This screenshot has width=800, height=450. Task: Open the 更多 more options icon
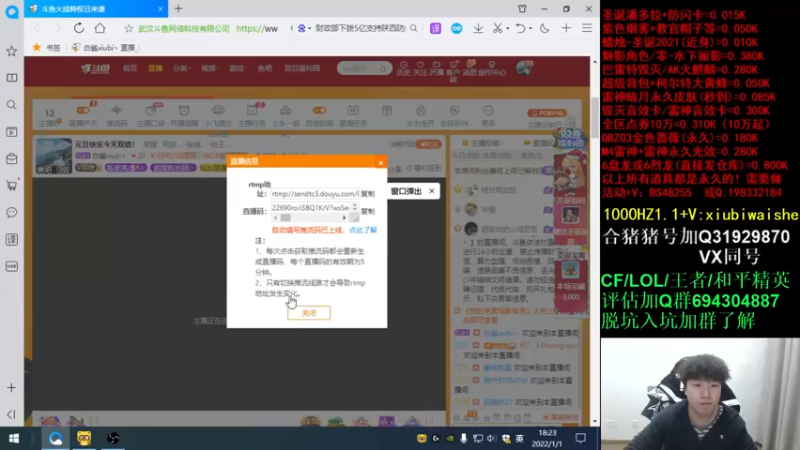click(488, 110)
